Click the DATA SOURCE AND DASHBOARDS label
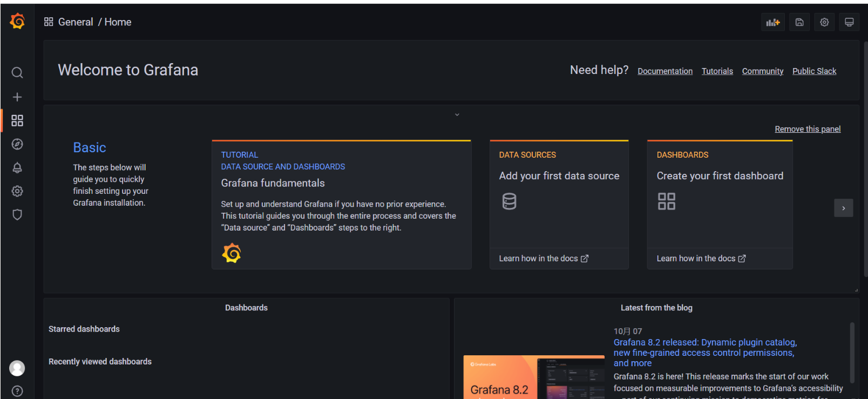868x399 pixels. pyautogui.click(x=283, y=167)
